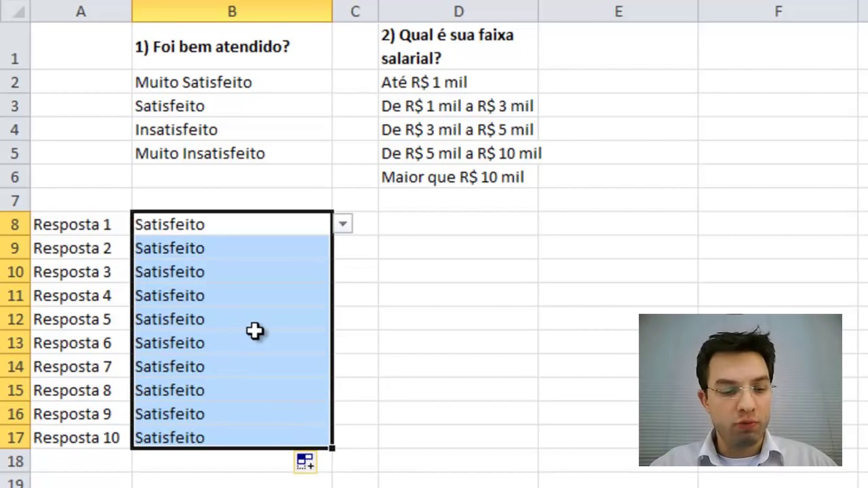
Task: Click cell 'Resposta 8'
Action: pyautogui.click(x=81, y=390)
